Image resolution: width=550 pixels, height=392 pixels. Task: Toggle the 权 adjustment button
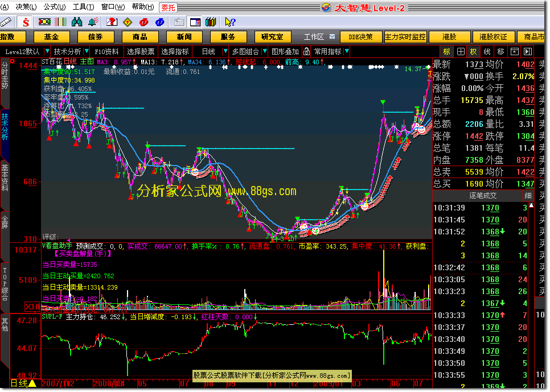click(x=474, y=52)
